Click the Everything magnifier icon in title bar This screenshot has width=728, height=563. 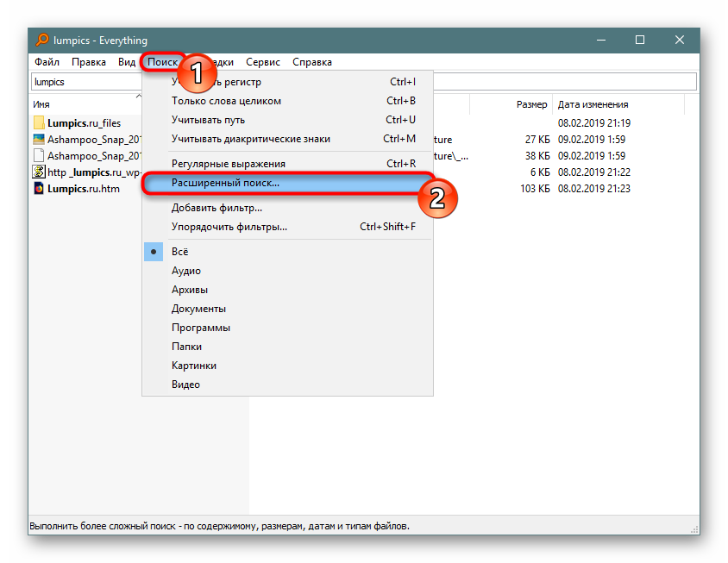[x=42, y=40]
